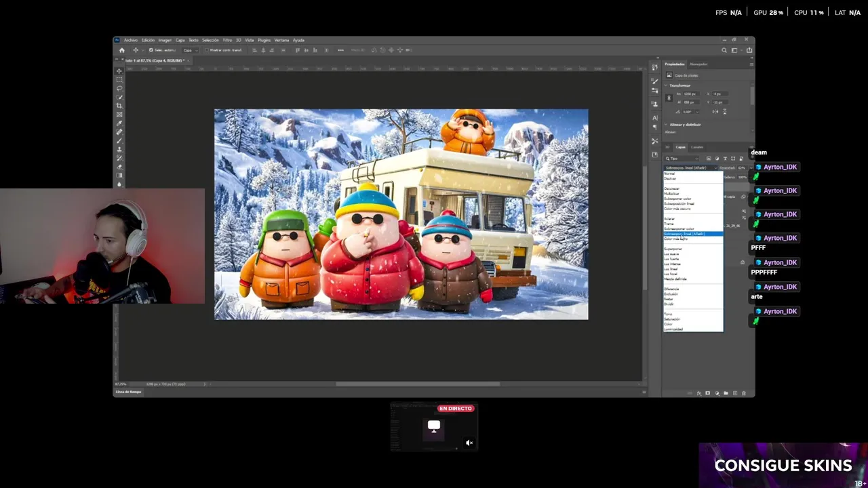Select the Lasso tool
Image resolution: width=868 pixels, height=488 pixels.
pyautogui.click(x=119, y=88)
